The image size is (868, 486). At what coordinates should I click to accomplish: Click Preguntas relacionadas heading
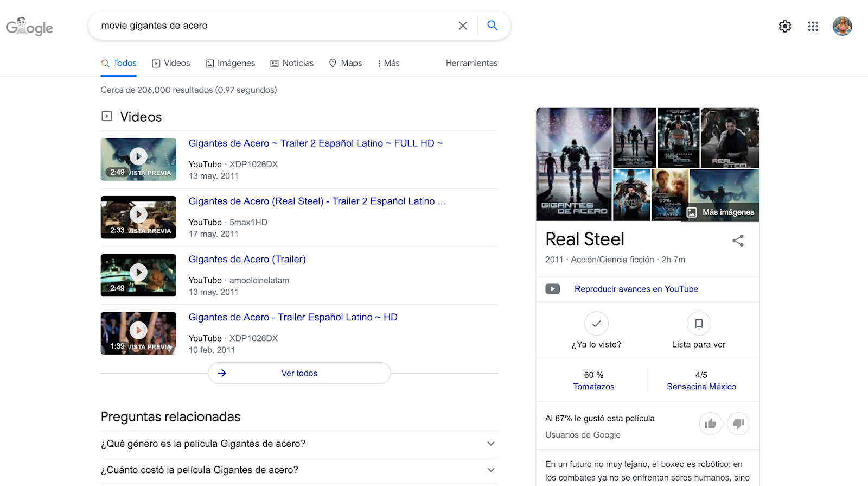pos(171,417)
